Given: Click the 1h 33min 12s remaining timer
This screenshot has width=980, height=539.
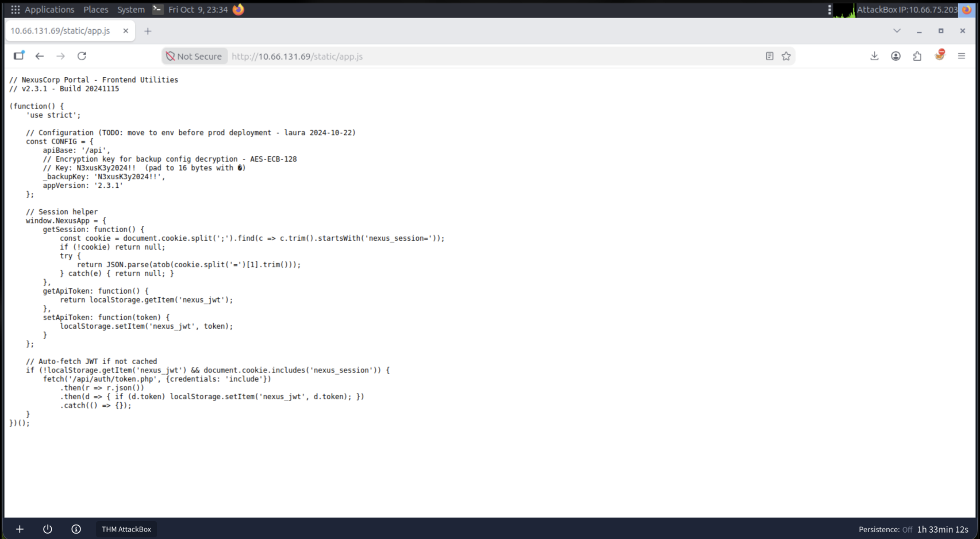Looking at the screenshot, I should coord(943,529).
